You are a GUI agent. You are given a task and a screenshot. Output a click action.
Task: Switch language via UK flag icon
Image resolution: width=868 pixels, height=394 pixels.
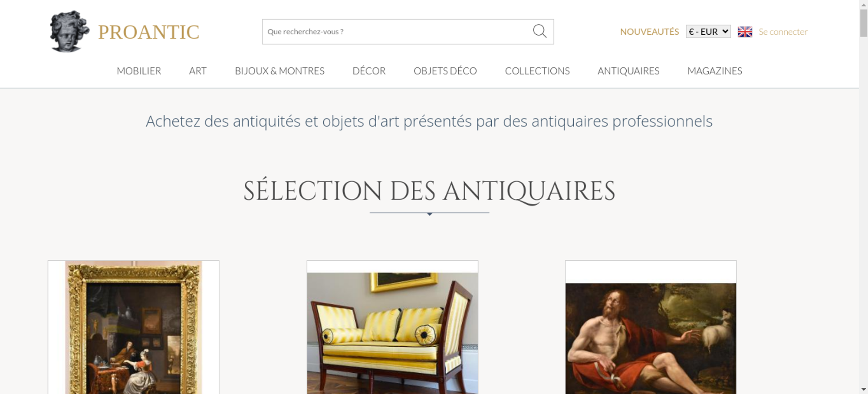click(x=745, y=32)
